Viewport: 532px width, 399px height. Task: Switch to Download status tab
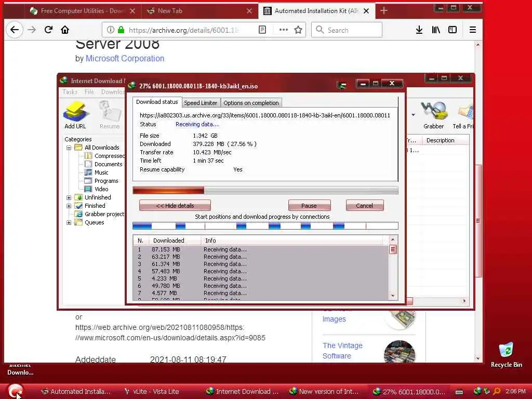157,102
